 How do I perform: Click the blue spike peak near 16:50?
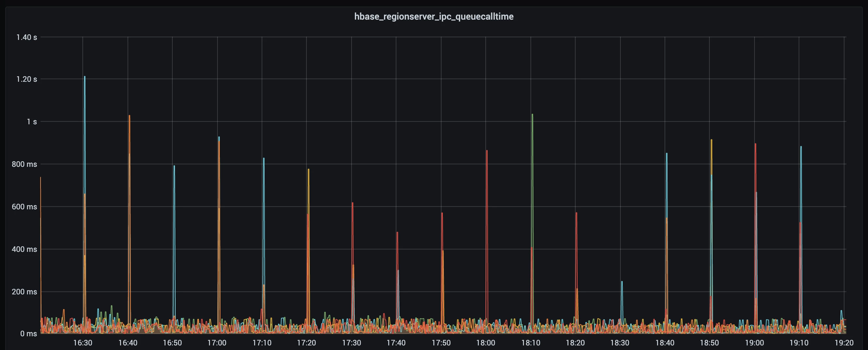[x=174, y=166]
